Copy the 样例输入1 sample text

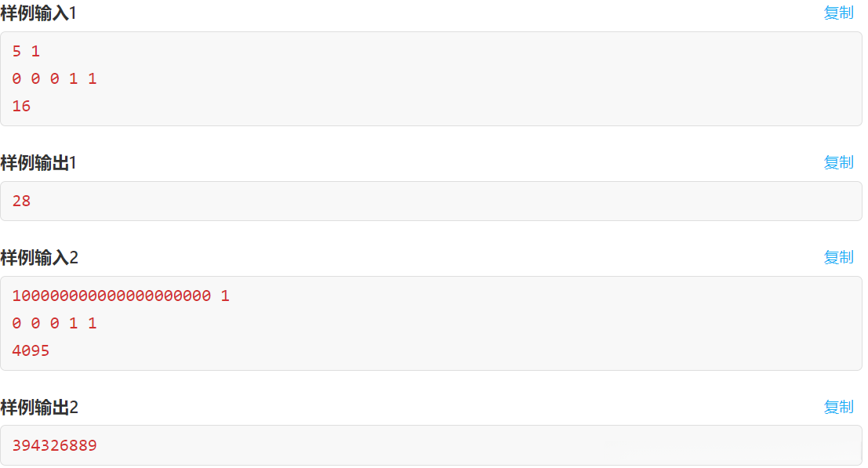click(x=838, y=13)
